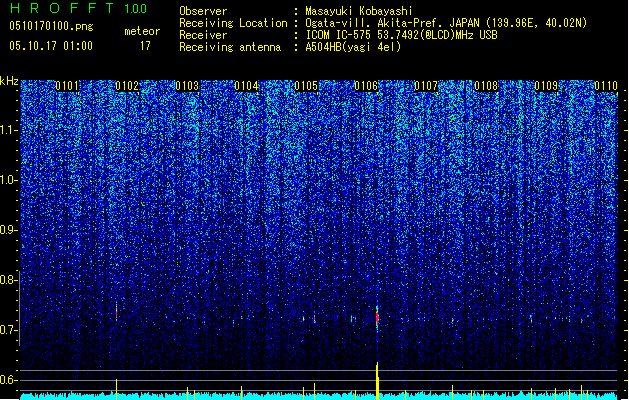629x400 pixels.
Task: Click the 0.6 kHz axis label
Action: pyautogui.click(x=8, y=380)
